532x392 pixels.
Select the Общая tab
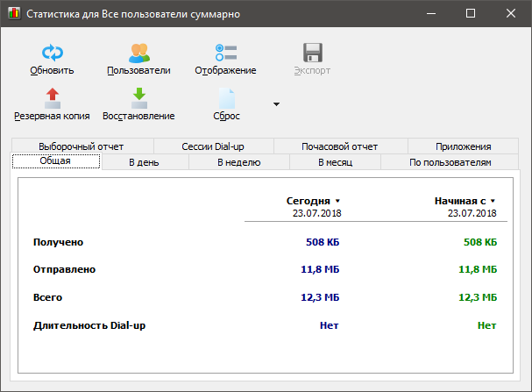pyautogui.click(x=55, y=160)
